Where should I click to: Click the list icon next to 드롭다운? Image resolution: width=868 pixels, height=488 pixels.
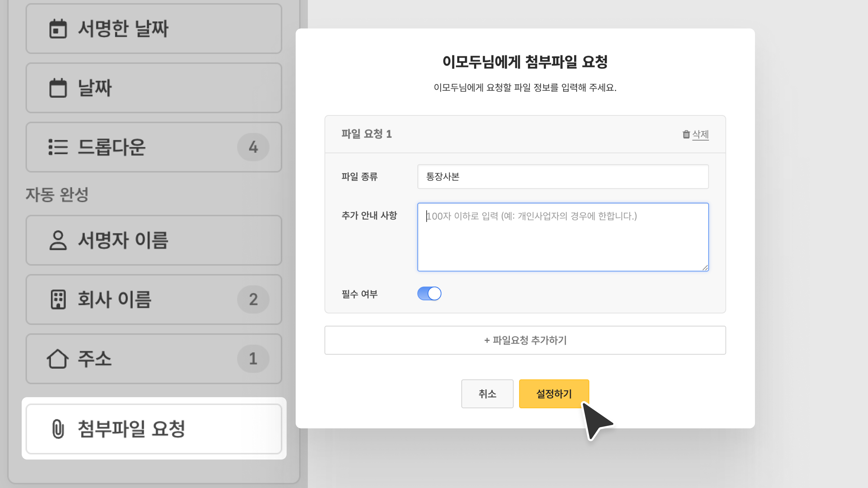tap(58, 147)
